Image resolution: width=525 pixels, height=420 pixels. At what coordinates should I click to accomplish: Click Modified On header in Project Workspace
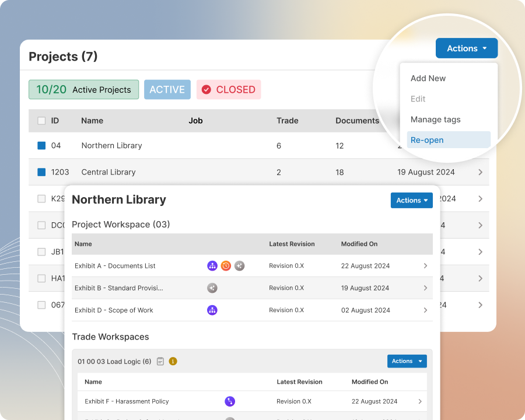tap(359, 244)
